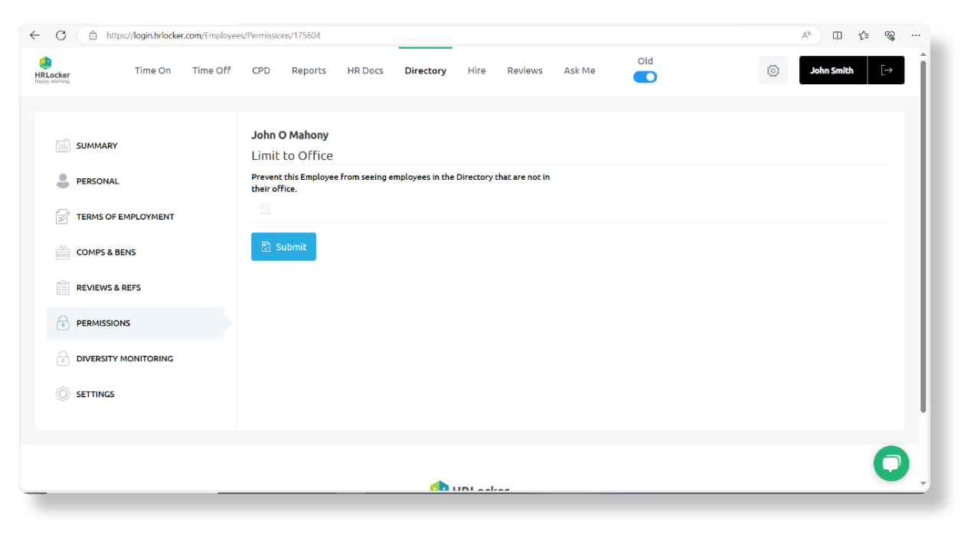Screen dimensions: 980x551
Task: Open the Summary section in sidebar
Action: pos(96,145)
